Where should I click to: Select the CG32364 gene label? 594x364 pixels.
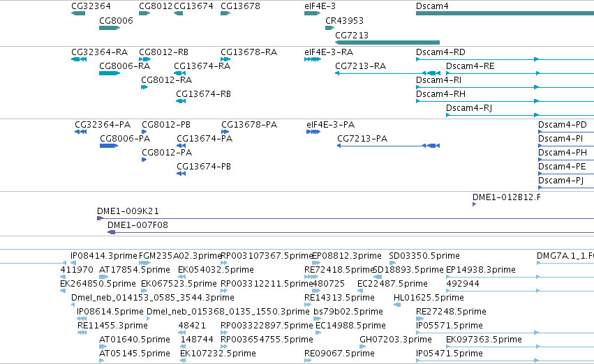[x=91, y=6]
